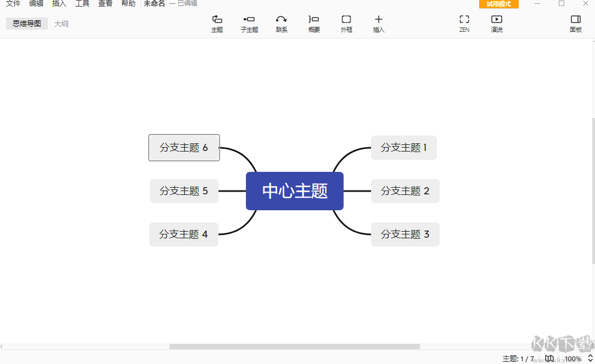This screenshot has width=595, height=364.
Task: Click the 试用模式 trial mode button
Action: [498, 3]
